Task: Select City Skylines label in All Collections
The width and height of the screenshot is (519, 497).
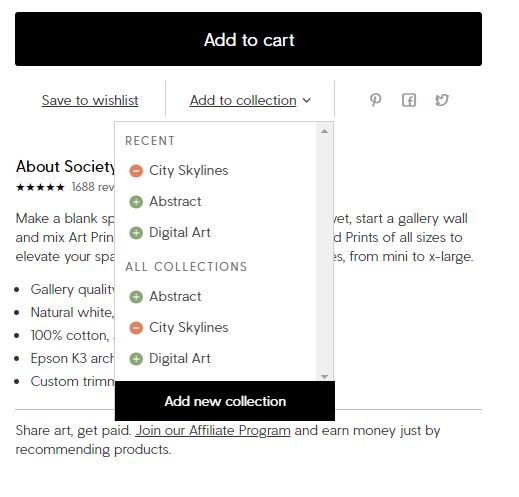Action: tap(189, 327)
